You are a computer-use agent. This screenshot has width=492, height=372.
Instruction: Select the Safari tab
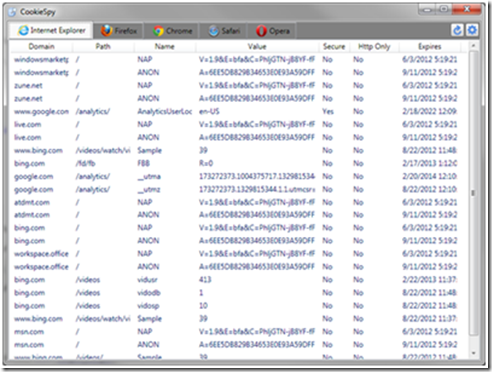pos(223,31)
